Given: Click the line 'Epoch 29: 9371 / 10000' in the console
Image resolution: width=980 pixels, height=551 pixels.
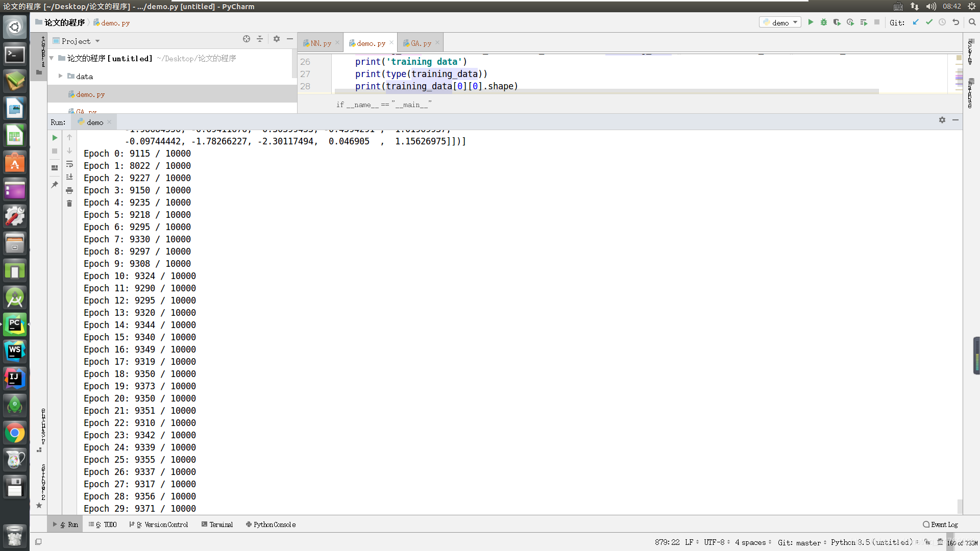Looking at the screenshot, I should 140,509.
